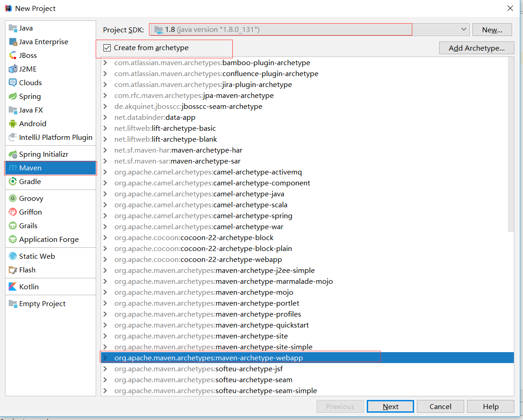Select Kotlin project type label
The image size is (523, 420).
pos(29,287)
